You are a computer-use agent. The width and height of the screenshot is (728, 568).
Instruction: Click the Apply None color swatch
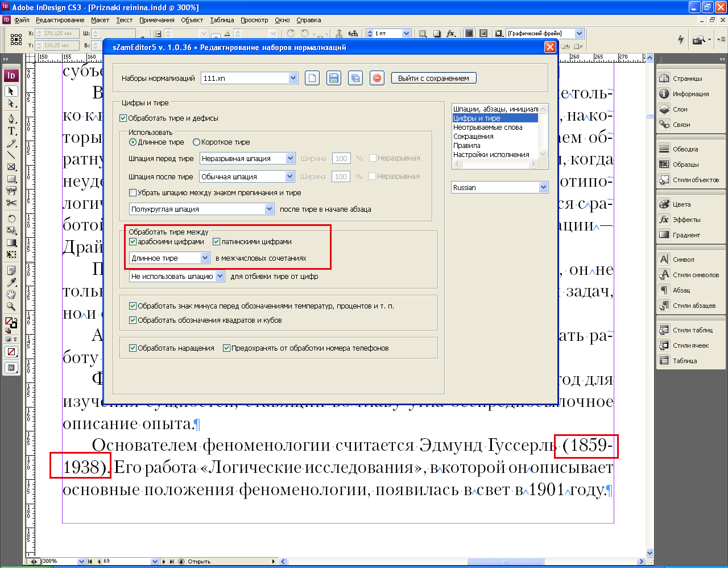11,352
